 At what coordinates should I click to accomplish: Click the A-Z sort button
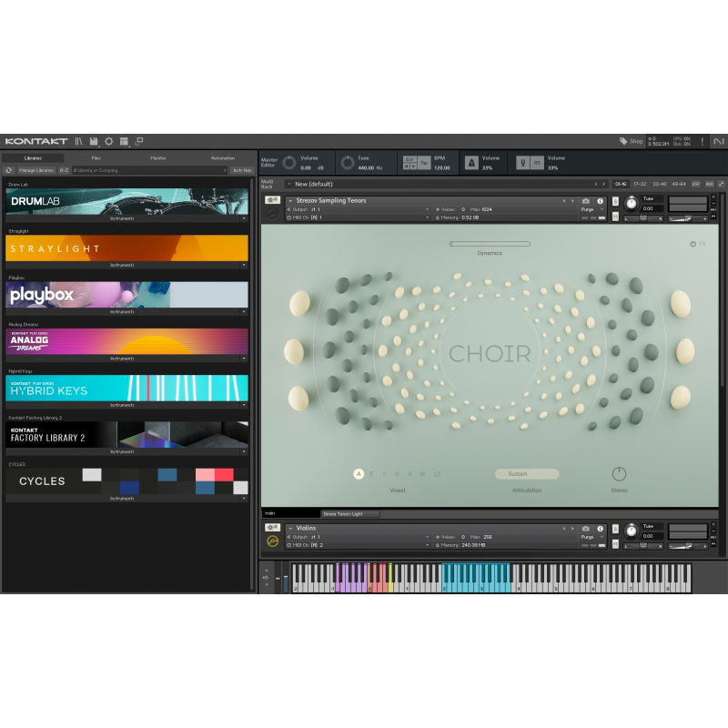coord(64,170)
